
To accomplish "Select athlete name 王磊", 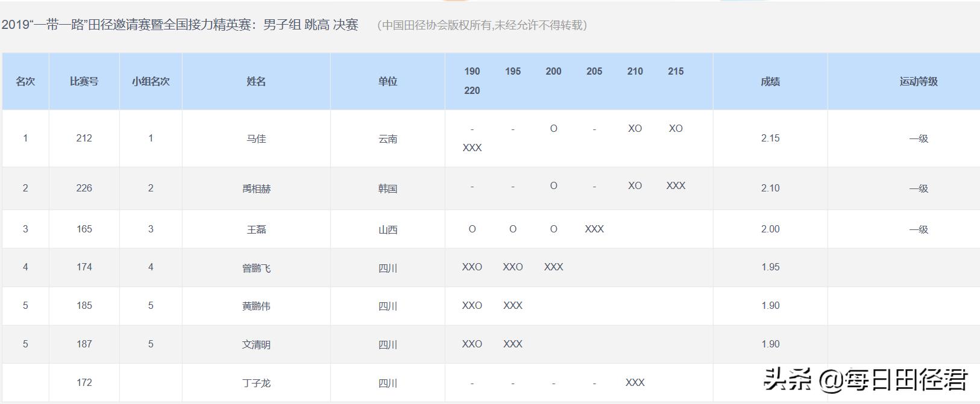I will click(x=256, y=229).
